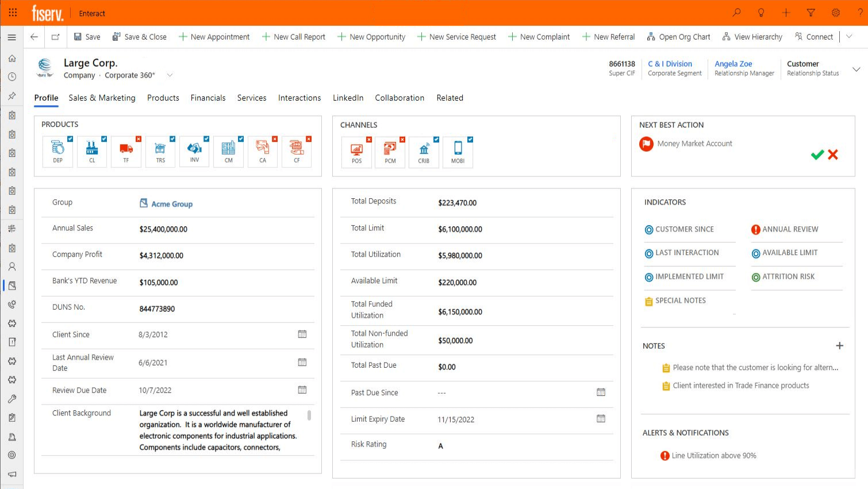868x489 pixels.
Task: Open the Review Due Date calendar picker
Action: 302,390
